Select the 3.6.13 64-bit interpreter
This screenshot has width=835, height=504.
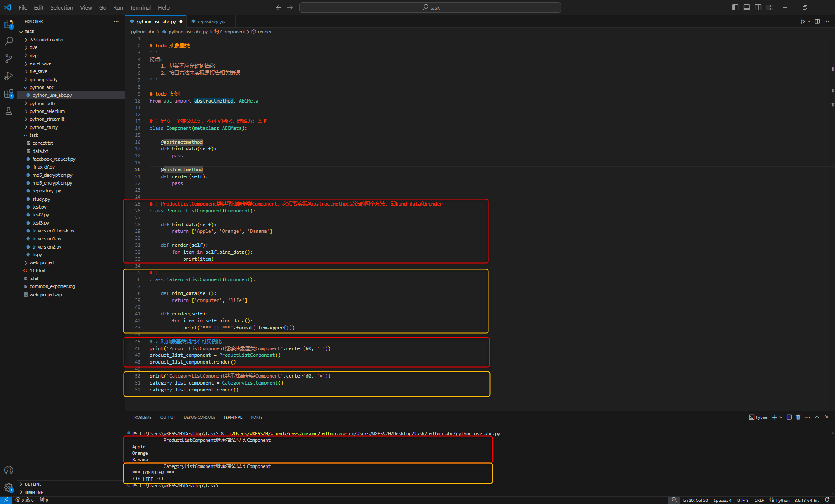click(807, 500)
